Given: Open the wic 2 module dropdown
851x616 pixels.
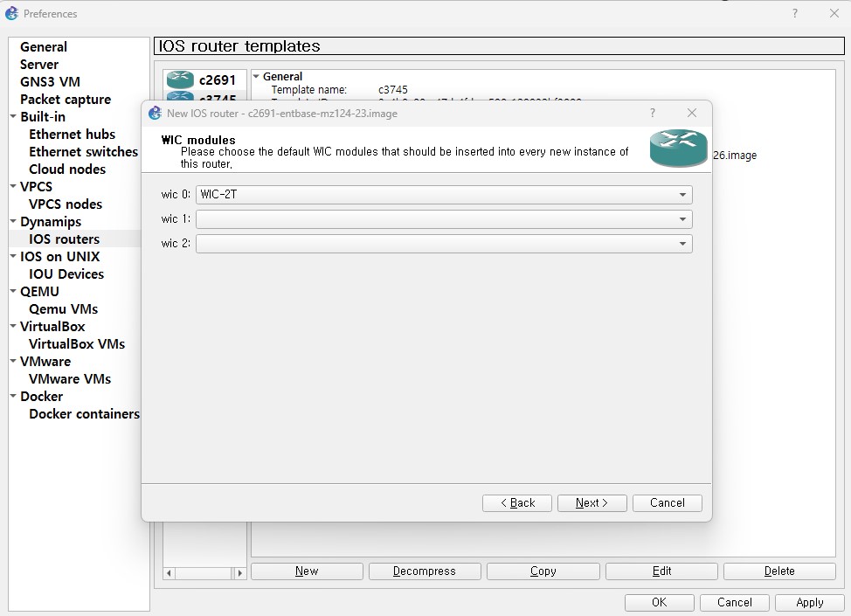Looking at the screenshot, I should pos(444,244).
